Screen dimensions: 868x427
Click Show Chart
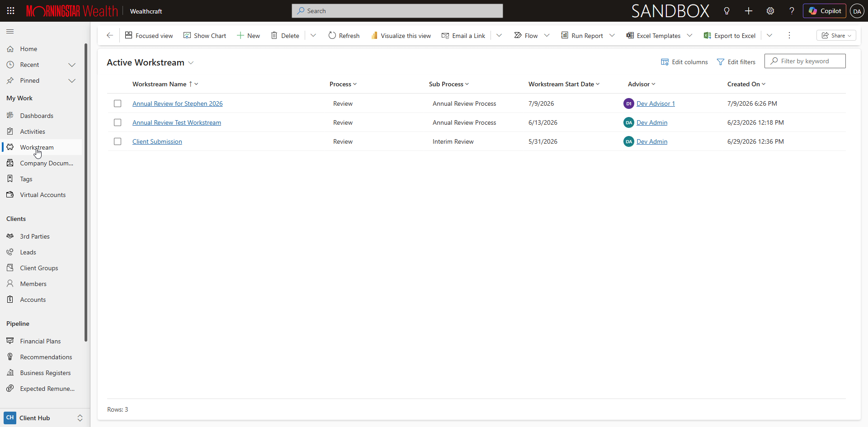[205, 35]
